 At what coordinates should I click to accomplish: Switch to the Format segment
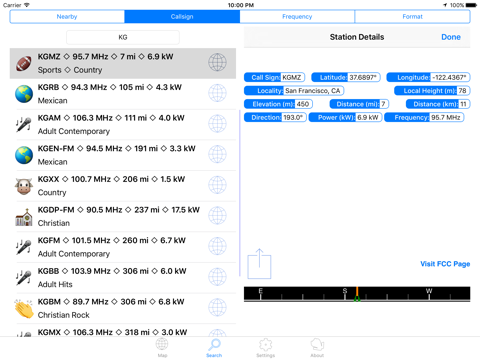(412, 17)
